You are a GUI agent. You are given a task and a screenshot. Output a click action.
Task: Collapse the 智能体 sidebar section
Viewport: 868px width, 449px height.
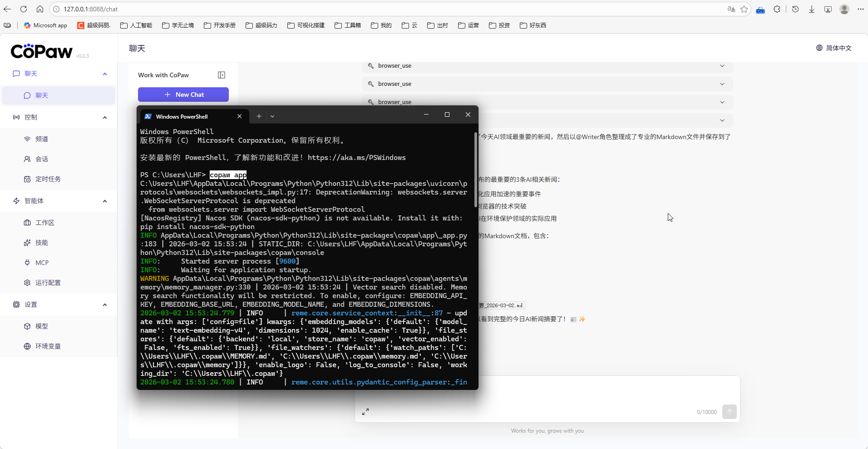point(105,201)
